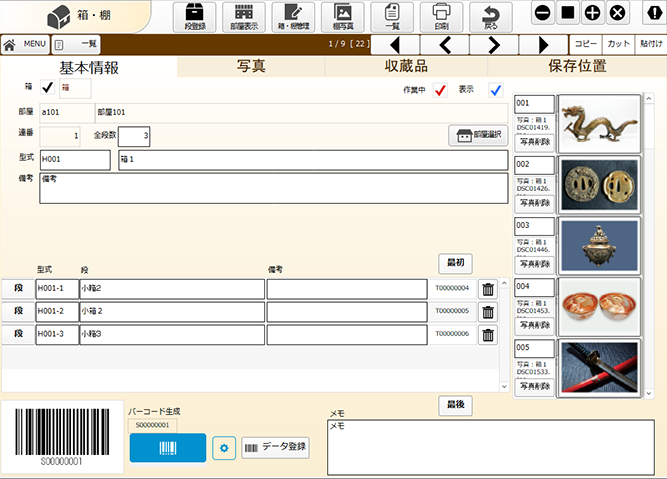Expand the 段 button for H001-2
667x479 pixels.
[x=17, y=311]
